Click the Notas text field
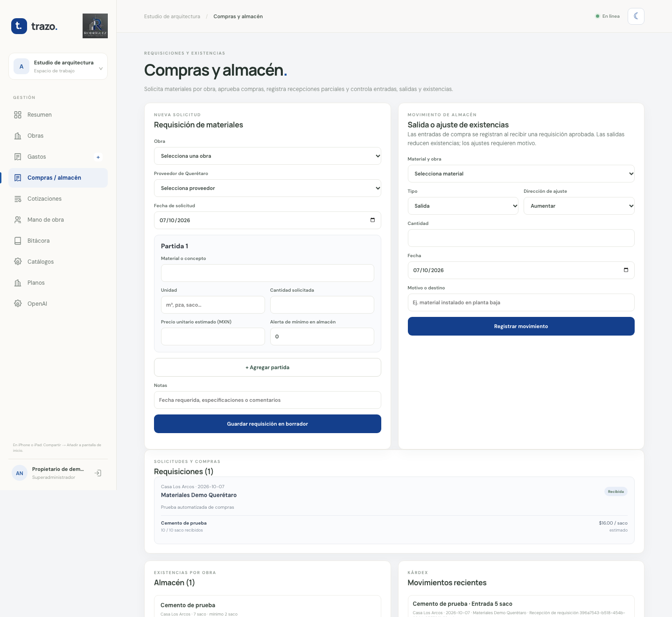Viewport: 672px width, 617px height. (x=267, y=400)
